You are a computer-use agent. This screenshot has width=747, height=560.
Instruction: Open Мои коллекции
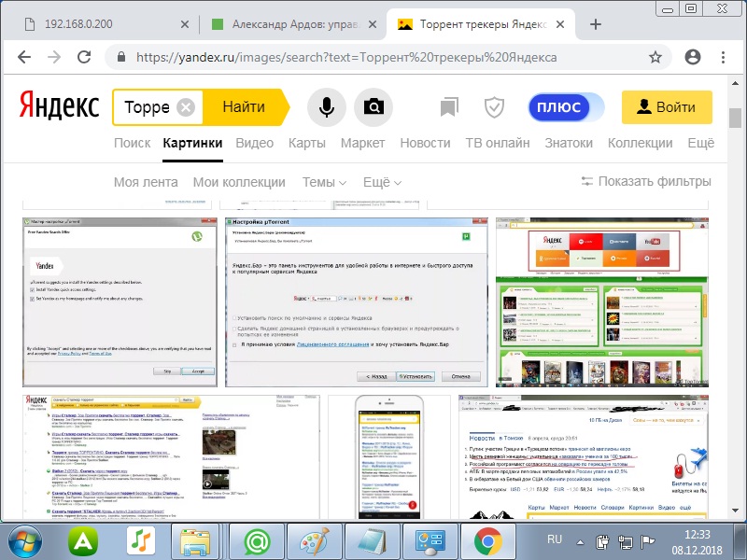(x=239, y=182)
